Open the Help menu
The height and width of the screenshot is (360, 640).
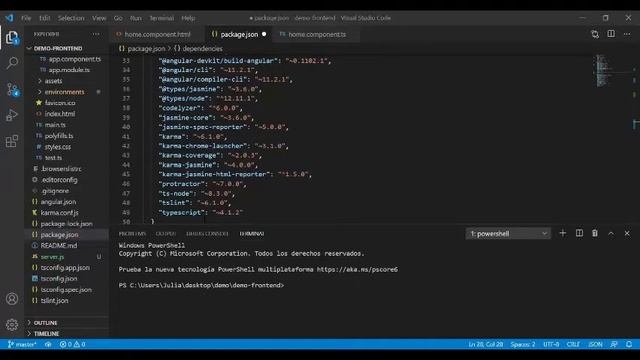tap(188, 18)
